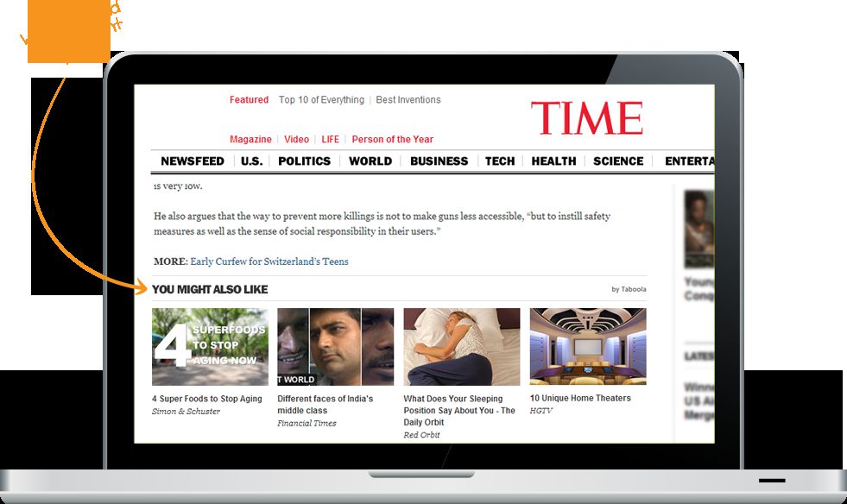Click the TIME logo
Screen dimensions: 847x504
click(x=586, y=117)
